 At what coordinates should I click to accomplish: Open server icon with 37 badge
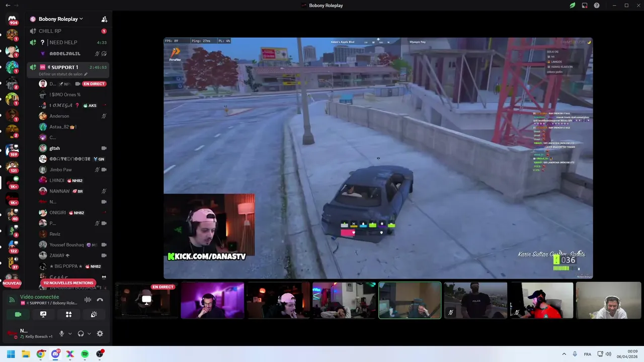point(12,262)
